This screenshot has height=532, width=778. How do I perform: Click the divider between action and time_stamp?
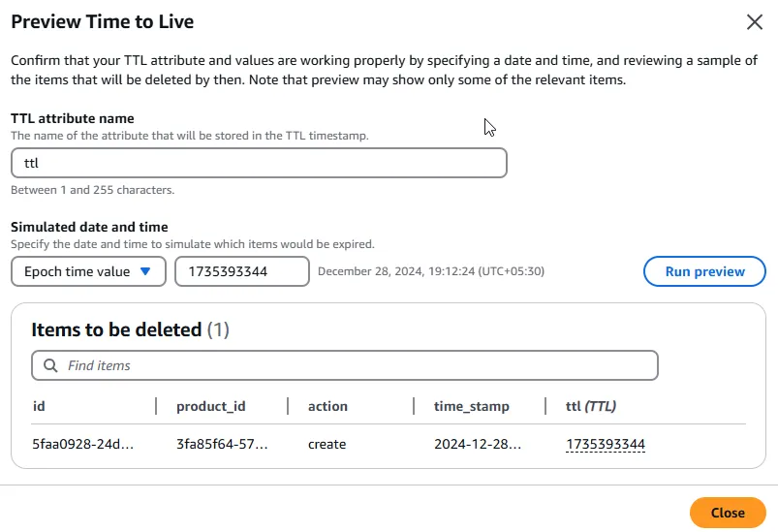pyautogui.click(x=414, y=406)
